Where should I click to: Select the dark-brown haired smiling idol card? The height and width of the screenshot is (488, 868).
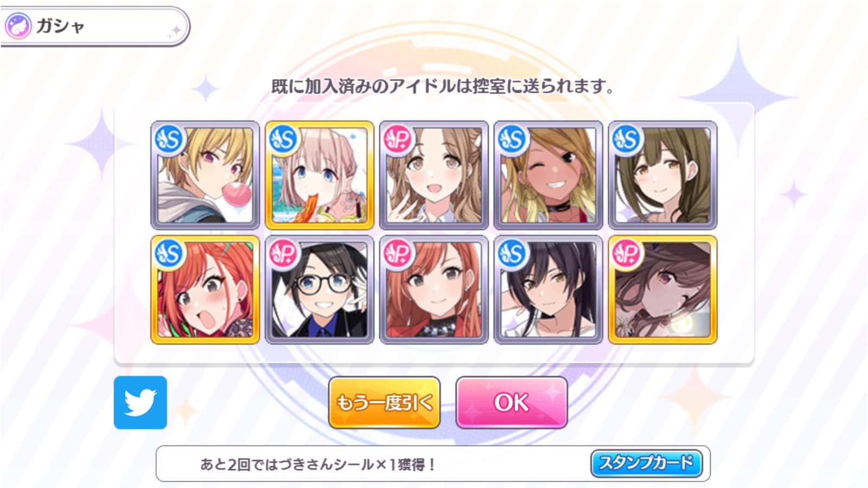click(663, 175)
